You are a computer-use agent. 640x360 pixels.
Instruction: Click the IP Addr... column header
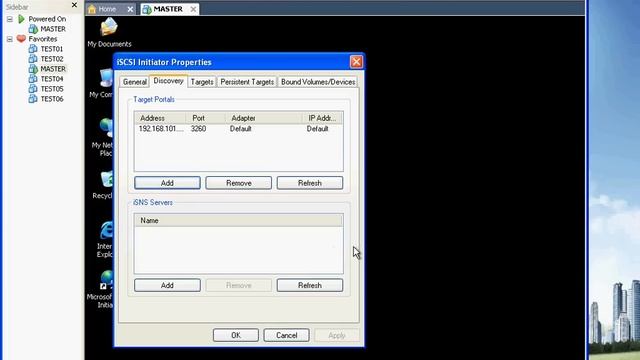click(x=322, y=118)
